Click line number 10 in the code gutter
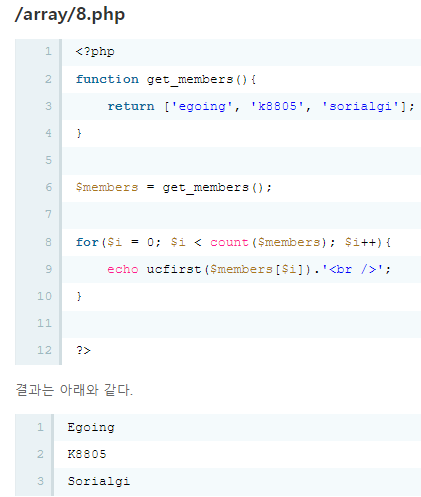The height and width of the screenshot is (497, 421). (x=44, y=296)
